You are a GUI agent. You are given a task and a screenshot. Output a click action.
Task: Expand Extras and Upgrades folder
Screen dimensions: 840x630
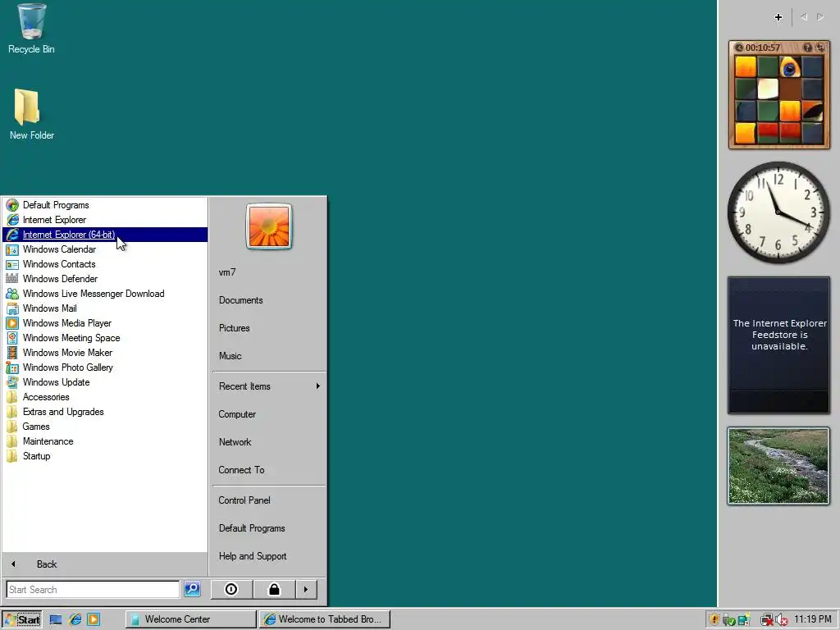(104, 412)
